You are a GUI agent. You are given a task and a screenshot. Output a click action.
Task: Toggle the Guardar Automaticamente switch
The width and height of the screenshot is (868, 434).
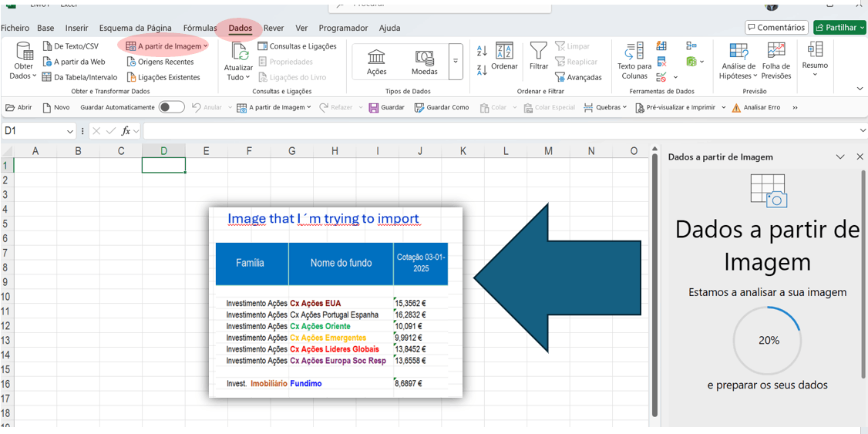pos(172,107)
